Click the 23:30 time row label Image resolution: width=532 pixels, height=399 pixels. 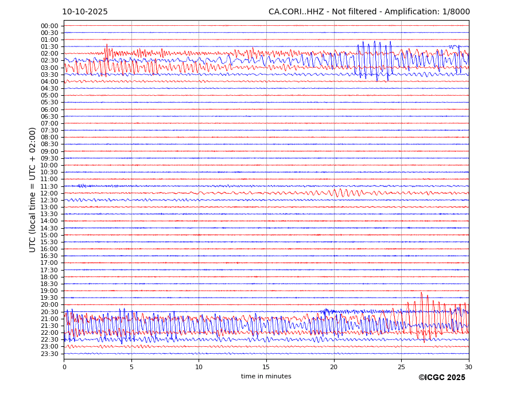(49, 354)
